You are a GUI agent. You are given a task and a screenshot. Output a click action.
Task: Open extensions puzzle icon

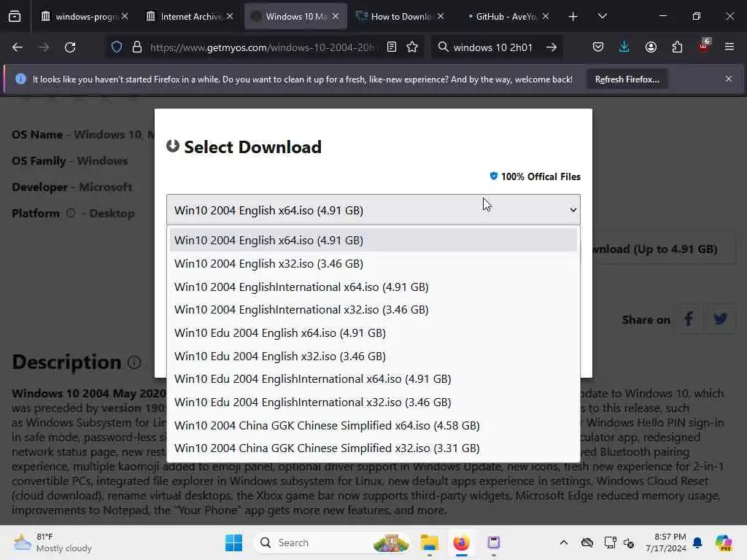coord(677,47)
